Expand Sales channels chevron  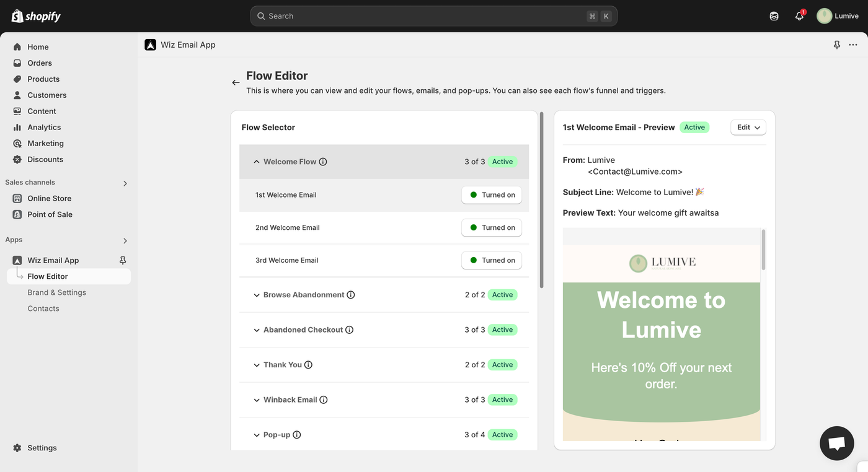[125, 183]
